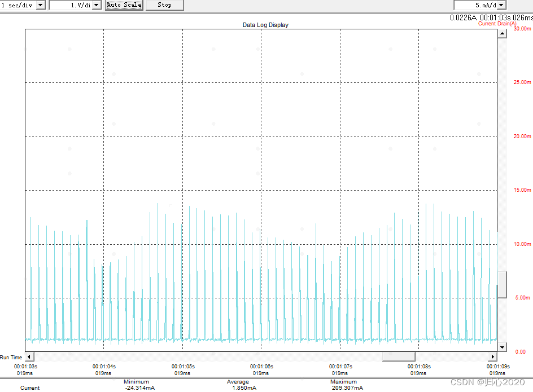
Task: Click the horizontal Run Time scrollbar thumb
Action: (x=399, y=356)
